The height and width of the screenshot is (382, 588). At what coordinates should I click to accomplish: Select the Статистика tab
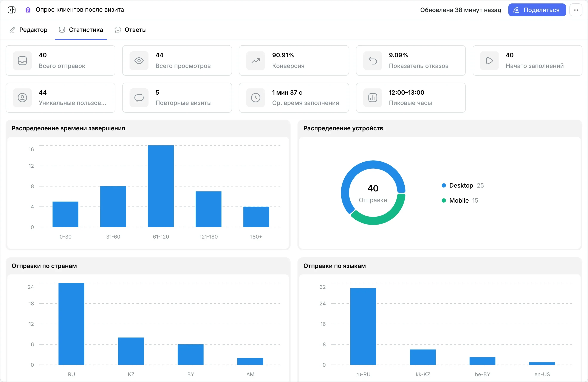tap(81, 30)
